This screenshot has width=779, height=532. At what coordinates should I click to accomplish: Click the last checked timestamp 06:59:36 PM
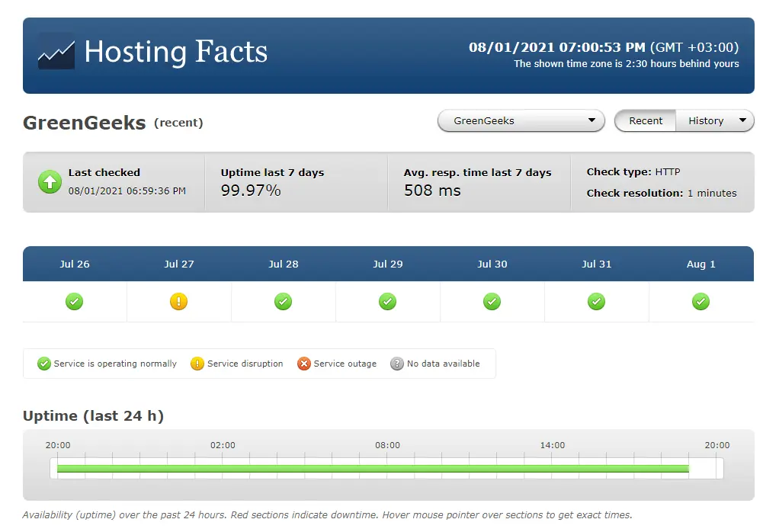click(x=127, y=191)
